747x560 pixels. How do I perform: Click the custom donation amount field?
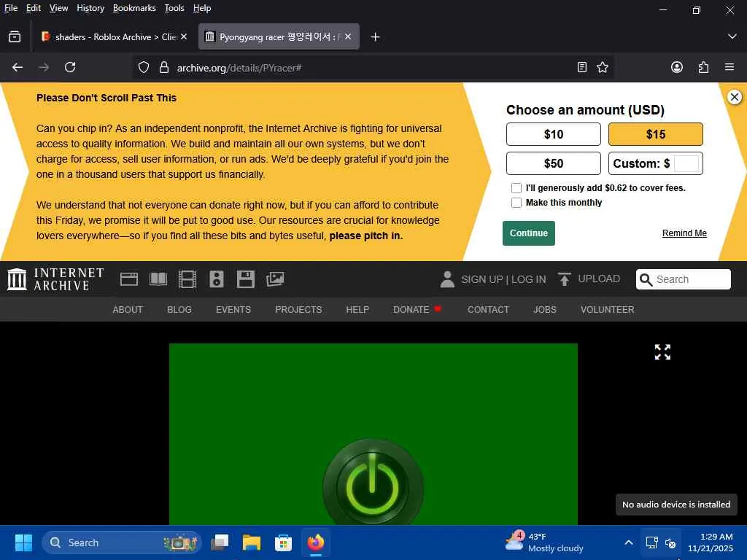(x=686, y=163)
